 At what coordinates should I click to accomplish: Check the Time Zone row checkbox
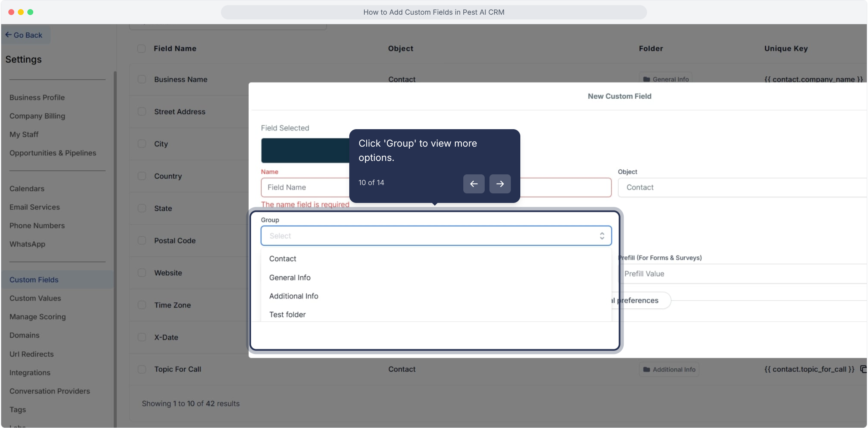[142, 305]
